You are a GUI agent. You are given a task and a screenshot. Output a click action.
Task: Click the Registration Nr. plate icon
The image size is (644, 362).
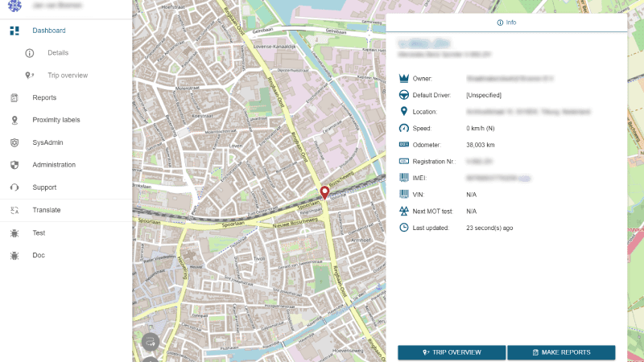click(x=404, y=162)
